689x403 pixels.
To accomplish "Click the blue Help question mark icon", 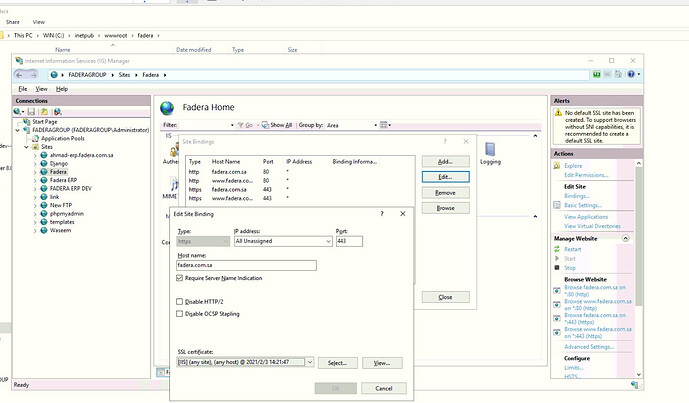I will pyautogui.click(x=631, y=74).
